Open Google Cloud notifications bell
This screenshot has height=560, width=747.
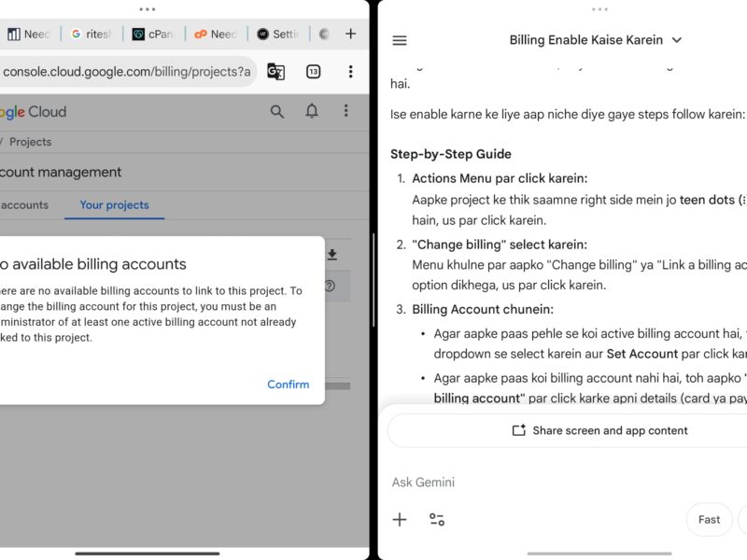click(x=312, y=111)
